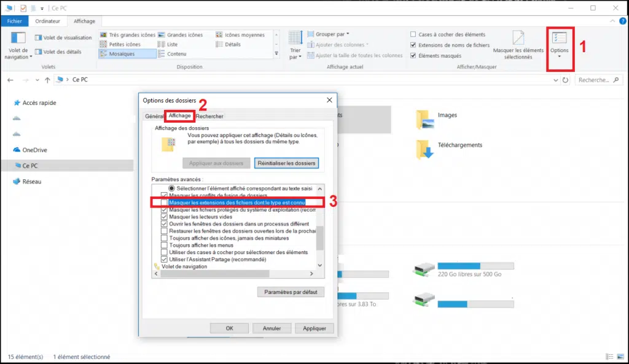Viewport: 629px width, 364px height.
Task: Switch to Ordinateur ribbon tab
Action: 47,21
